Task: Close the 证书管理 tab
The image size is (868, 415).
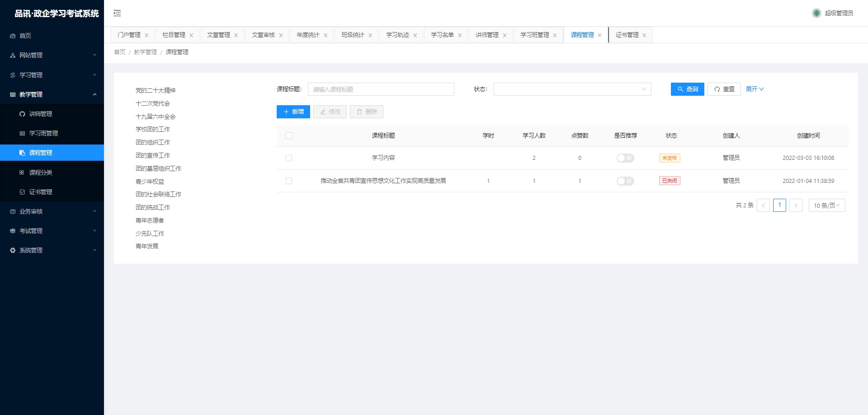Action: [x=644, y=35]
